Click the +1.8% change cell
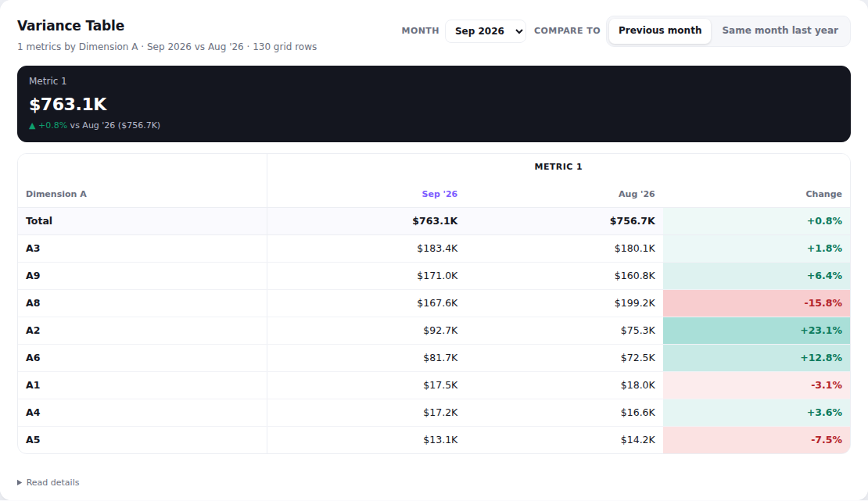This screenshot has width=868, height=501. (x=757, y=249)
